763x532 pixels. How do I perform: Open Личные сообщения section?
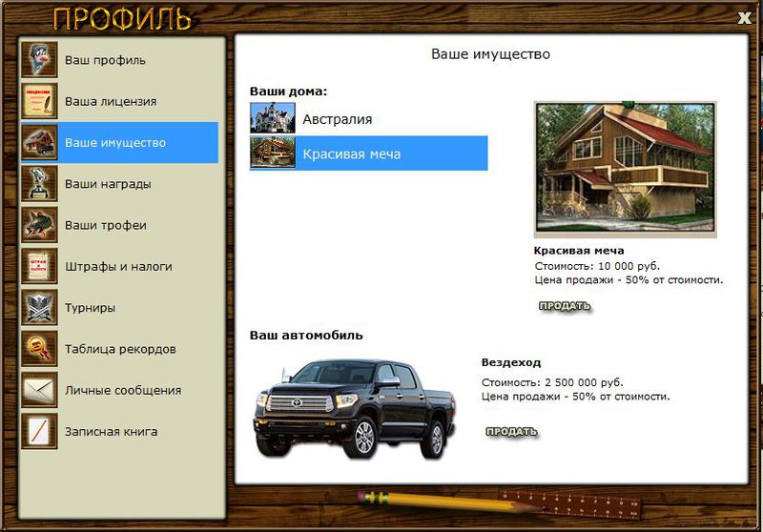[119, 390]
